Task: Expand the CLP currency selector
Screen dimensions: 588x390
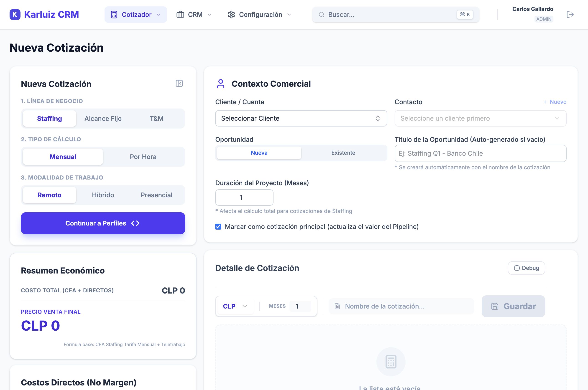Action: click(x=235, y=306)
